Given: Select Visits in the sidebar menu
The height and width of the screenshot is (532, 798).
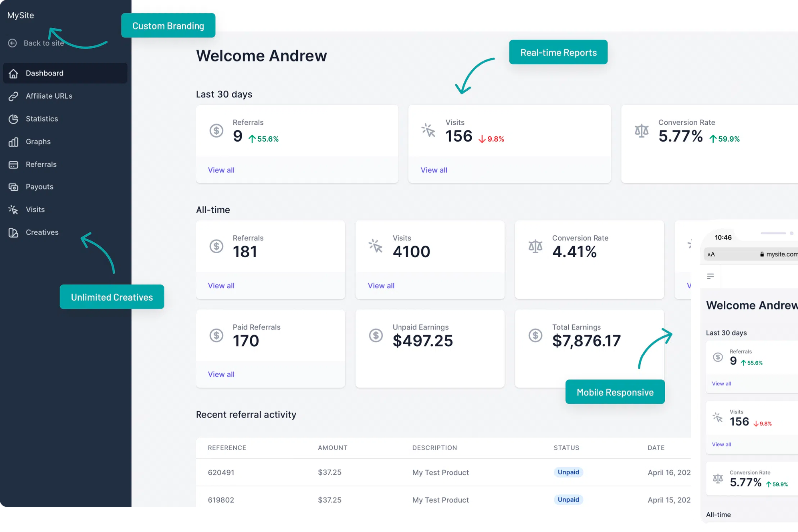Looking at the screenshot, I should click(x=65, y=210).
